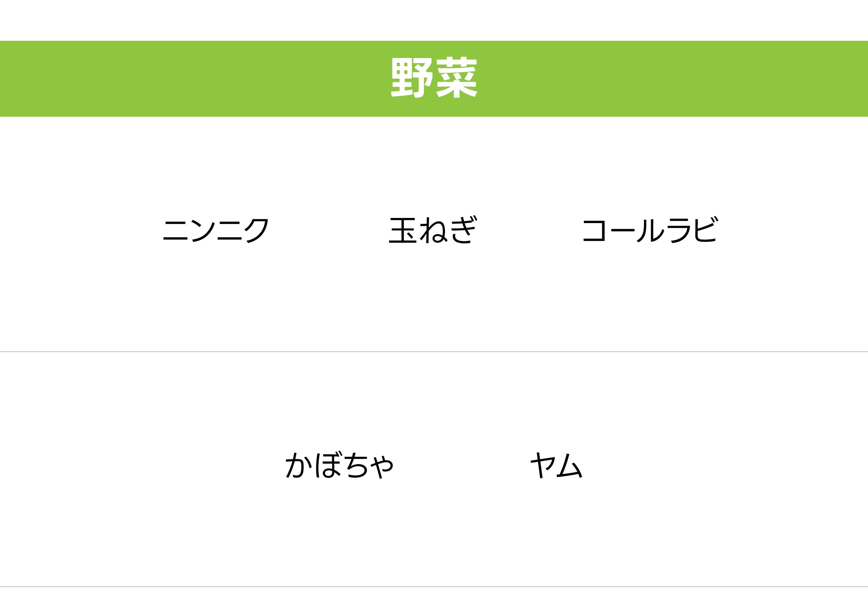Click the divider line below the ニンニク row
The width and height of the screenshot is (868, 601).
pos(434,352)
